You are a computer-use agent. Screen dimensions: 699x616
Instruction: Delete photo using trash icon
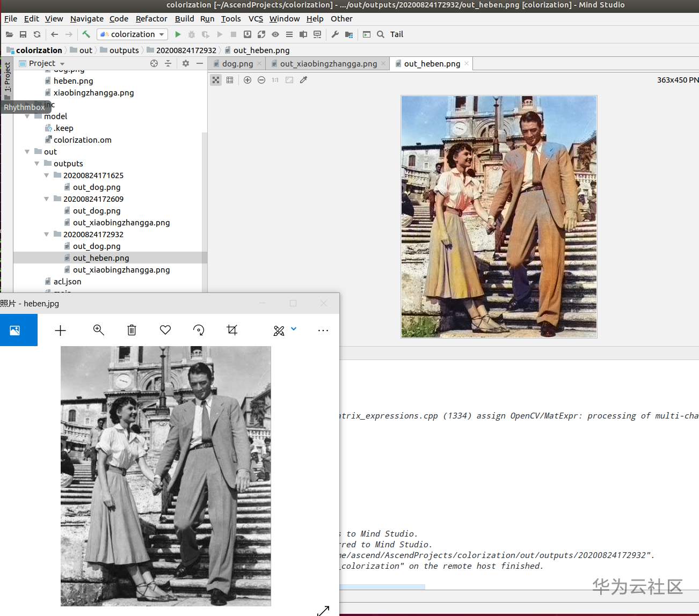coord(132,330)
